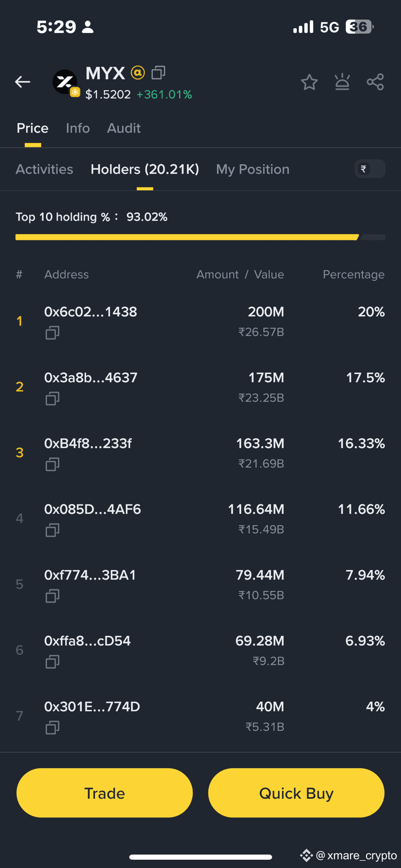
Task: Switch to the Info tab
Action: pyautogui.click(x=78, y=128)
